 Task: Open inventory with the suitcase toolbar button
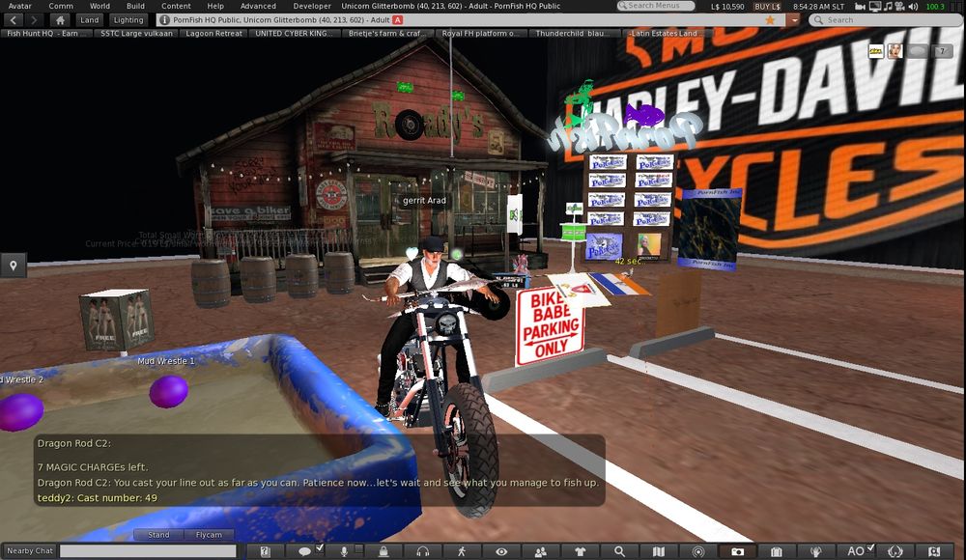pos(777,551)
